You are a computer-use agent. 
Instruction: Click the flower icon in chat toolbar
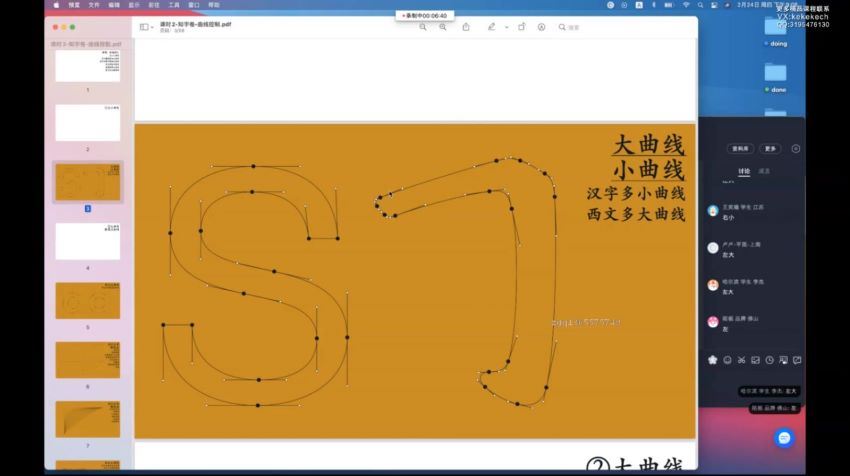point(713,360)
